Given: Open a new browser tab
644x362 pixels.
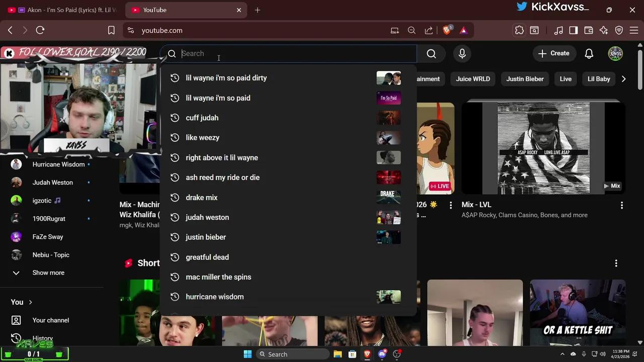Looking at the screenshot, I should click(x=258, y=10).
